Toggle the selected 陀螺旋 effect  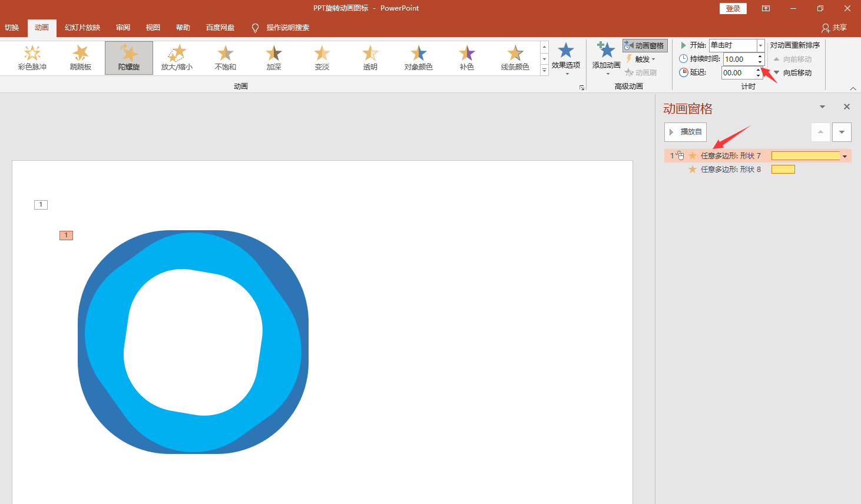tap(129, 58)
